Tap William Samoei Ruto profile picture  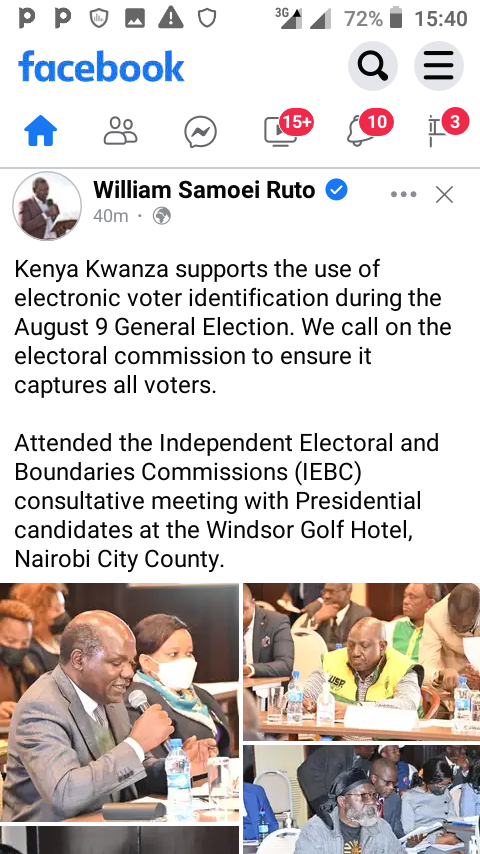[47, 206]
